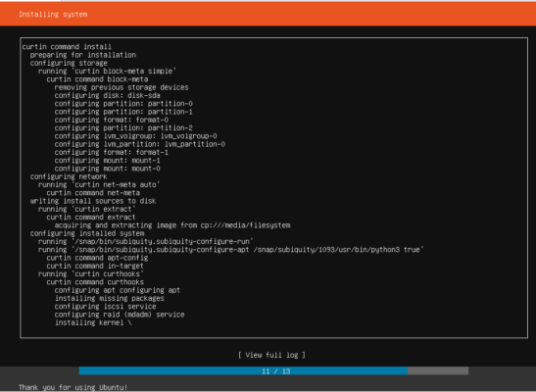Click 'configuring format: format-1' line

112,153
